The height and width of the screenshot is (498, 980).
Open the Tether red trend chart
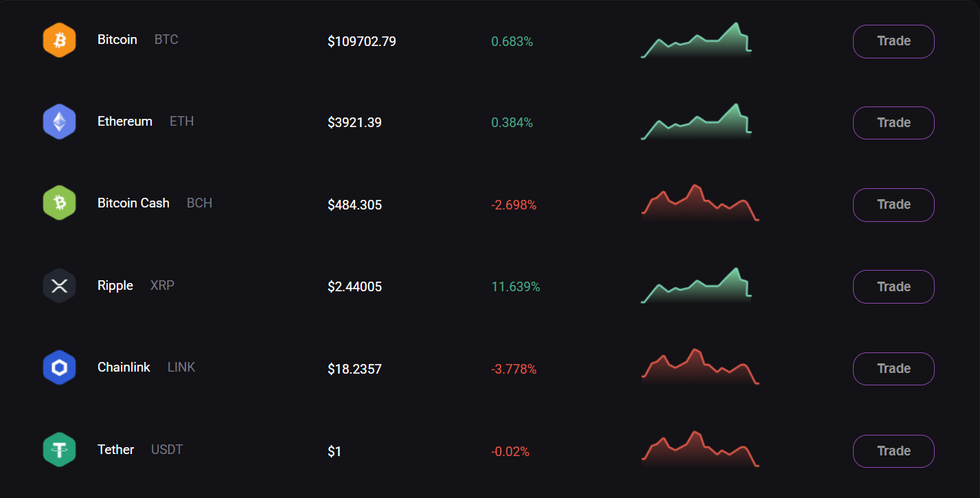point(700,450)
